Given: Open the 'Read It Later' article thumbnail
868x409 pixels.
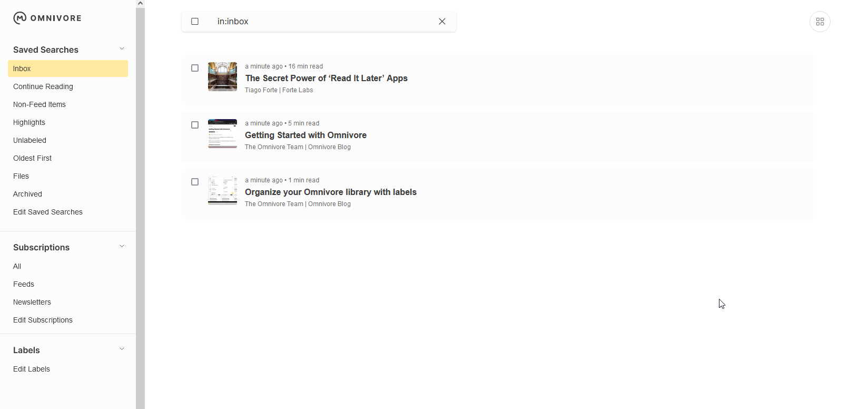Looking at the screenshot, I should (222, 77).
